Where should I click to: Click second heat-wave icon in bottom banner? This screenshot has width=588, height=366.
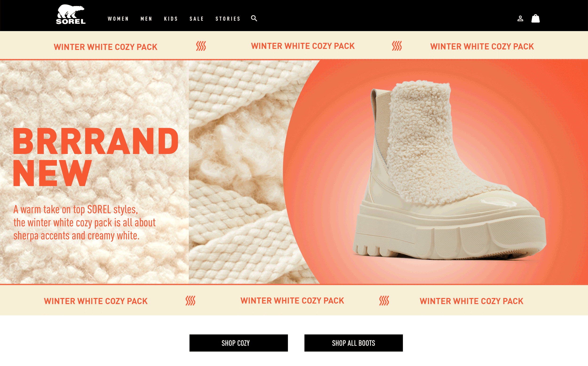pyautogui.click(x=384, y=301)
